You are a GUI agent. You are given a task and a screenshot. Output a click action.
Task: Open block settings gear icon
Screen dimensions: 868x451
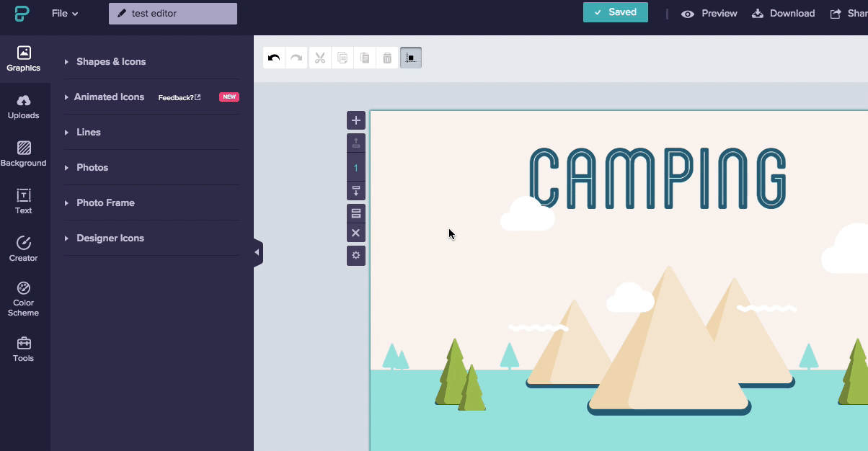[x=356, y=255]
